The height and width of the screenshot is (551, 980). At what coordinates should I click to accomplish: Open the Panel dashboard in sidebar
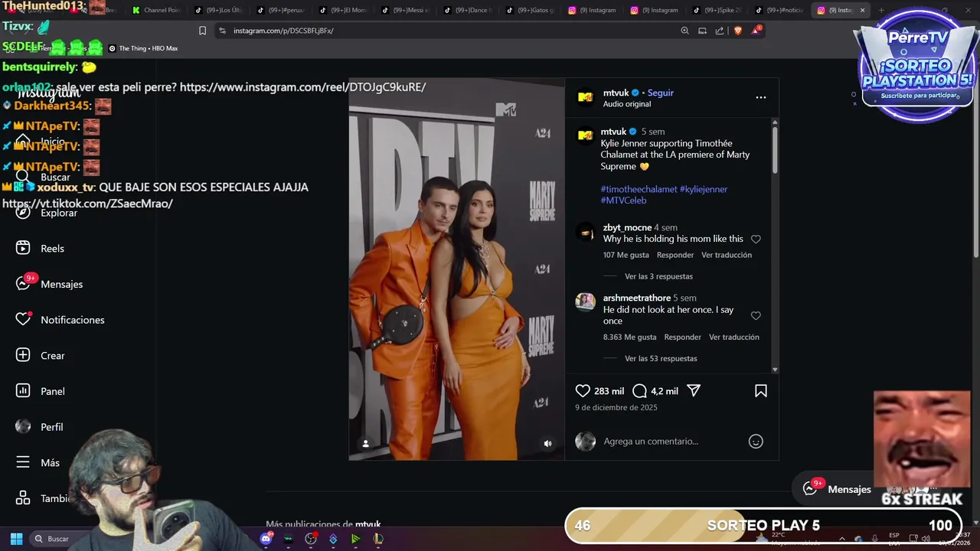click(x=41, y=391)
